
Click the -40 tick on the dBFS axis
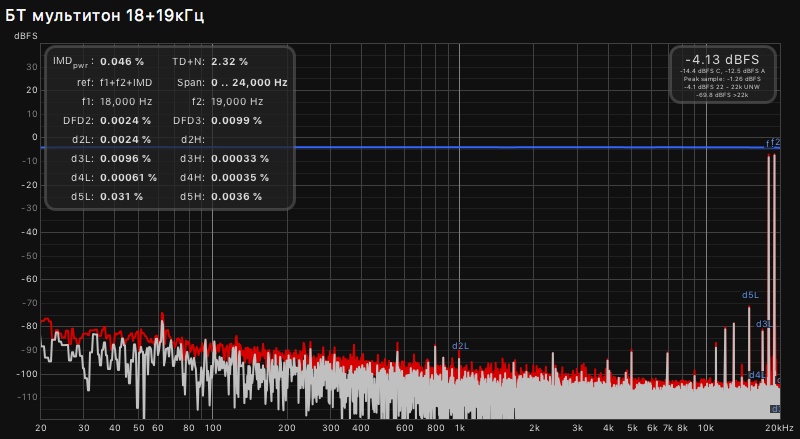coord(30,232)
